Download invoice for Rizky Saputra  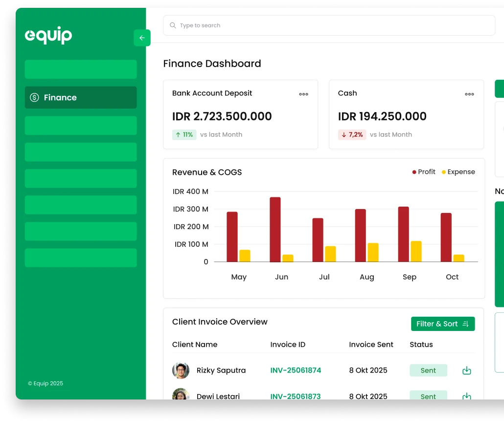pyautogui.click(x=466, y=371)
